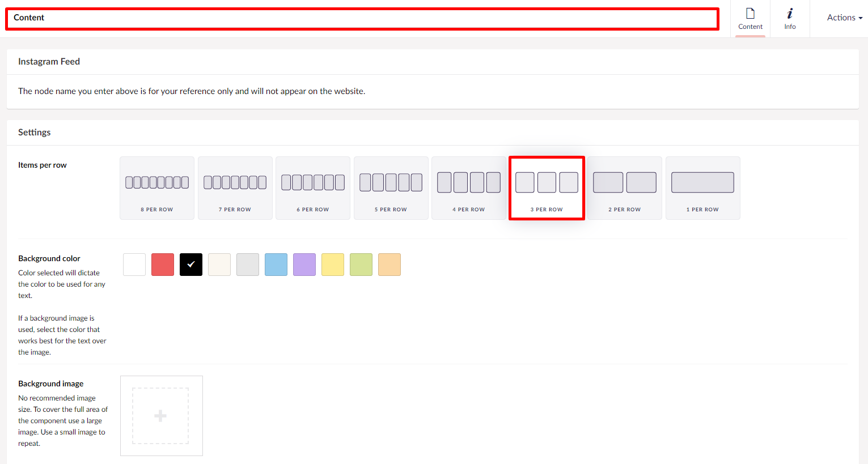This screenshot has width=868, height=464.
Task: Open the Info tab
Action: (790, 19)
